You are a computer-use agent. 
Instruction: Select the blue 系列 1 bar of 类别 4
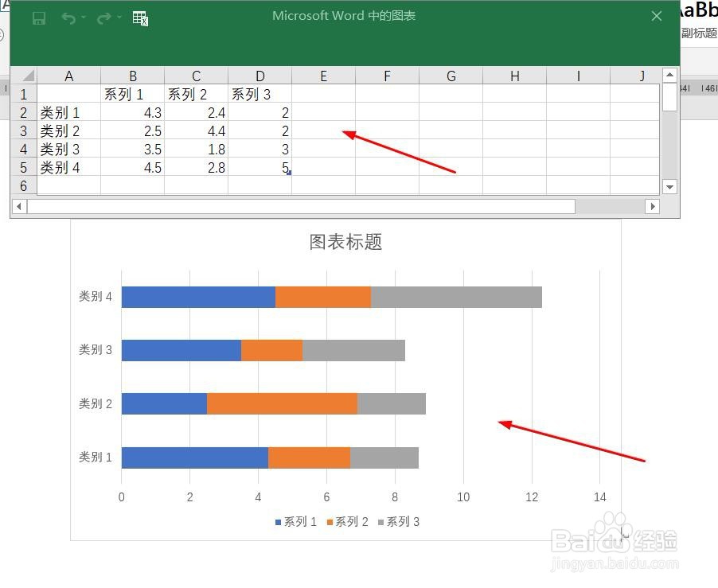(198, 297)
